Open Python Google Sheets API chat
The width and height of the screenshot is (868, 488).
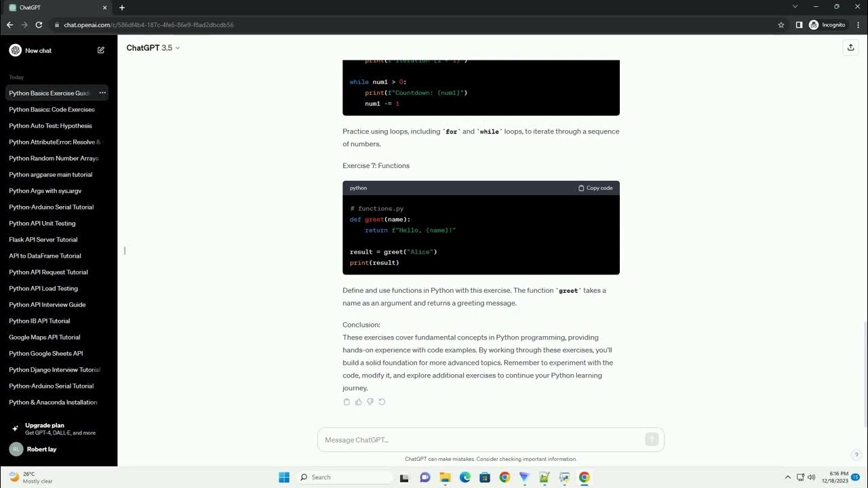57,353
